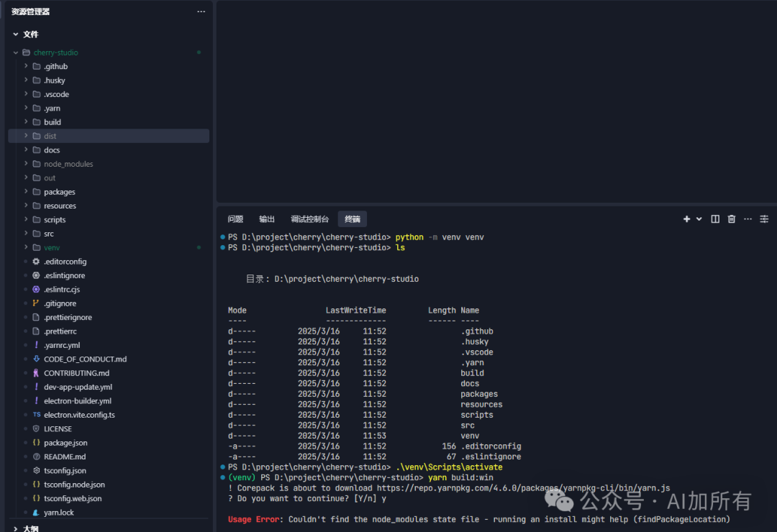Click the 'yarn build:win' command text
777x532 pixels.
460,477
